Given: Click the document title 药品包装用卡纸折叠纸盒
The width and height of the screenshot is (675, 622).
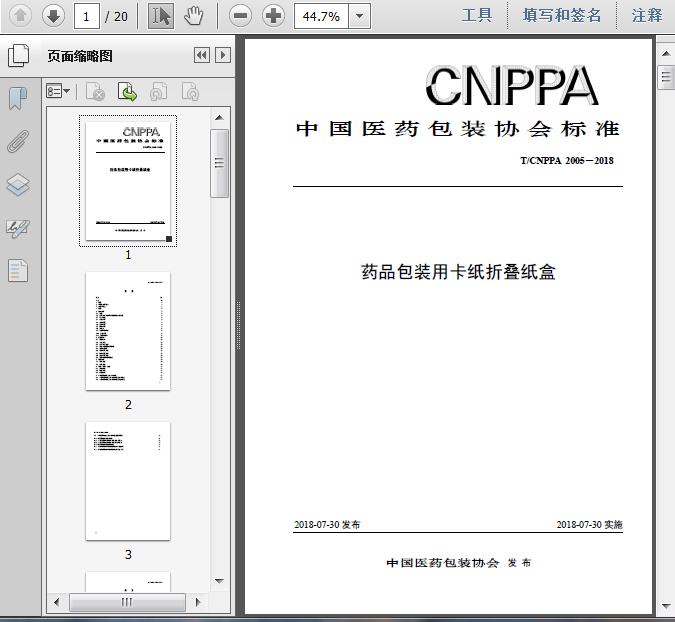Looking at the screenshot, I should coord(458,272).
